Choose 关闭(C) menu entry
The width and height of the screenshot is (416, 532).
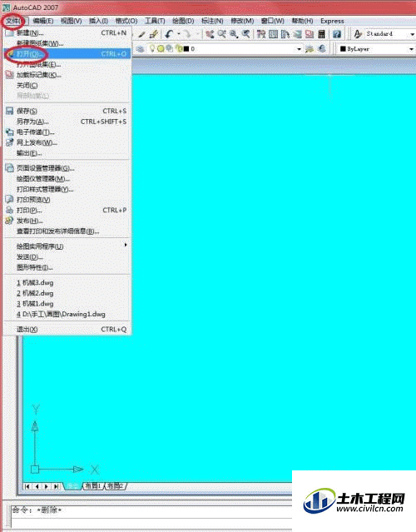click(67, 86)
